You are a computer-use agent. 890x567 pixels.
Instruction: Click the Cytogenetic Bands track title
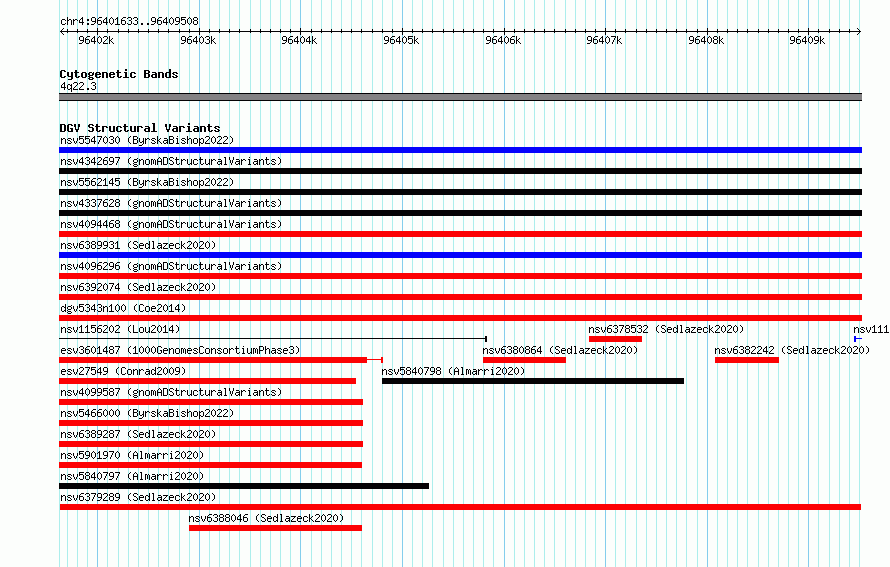coord(119,74)
